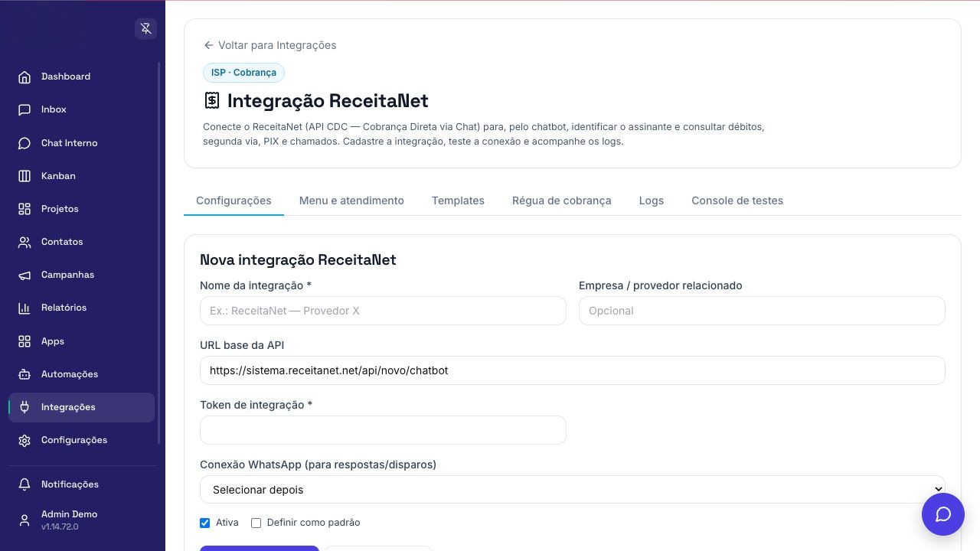
Task: Select the Logs tab
Action: (x=652, y=201)
